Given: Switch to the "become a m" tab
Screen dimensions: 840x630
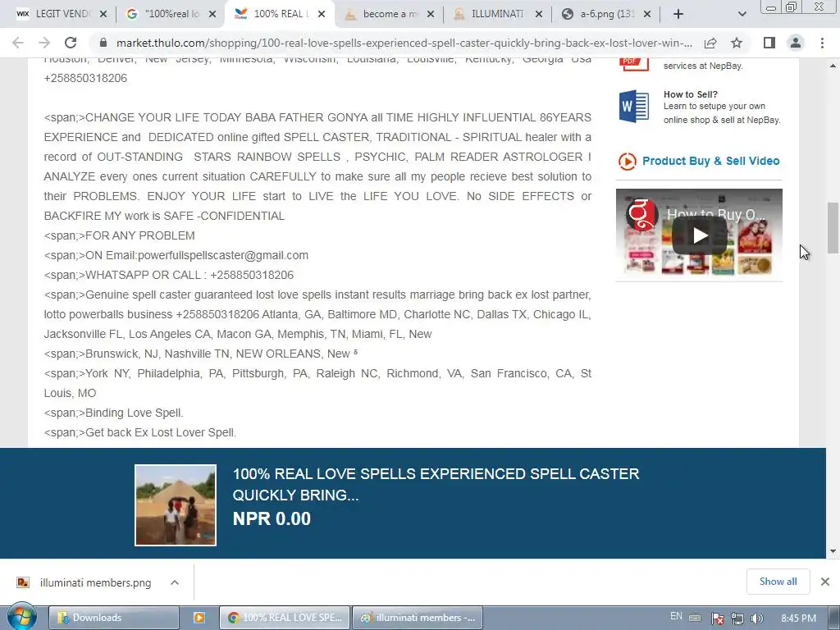Looking at the screenshot, I should tap(389, 14).
